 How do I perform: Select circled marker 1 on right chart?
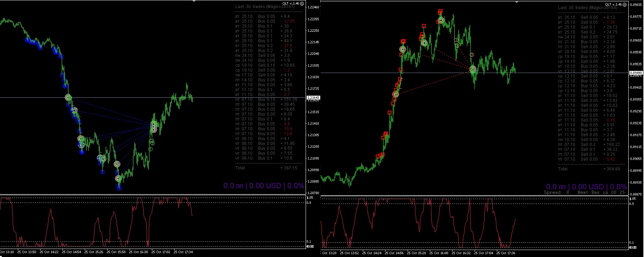(456, 41)
